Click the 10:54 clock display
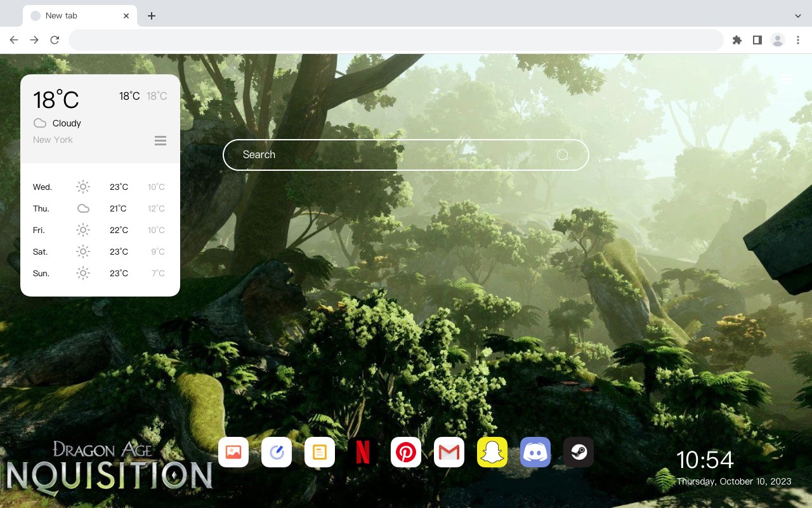 (705, 460)
